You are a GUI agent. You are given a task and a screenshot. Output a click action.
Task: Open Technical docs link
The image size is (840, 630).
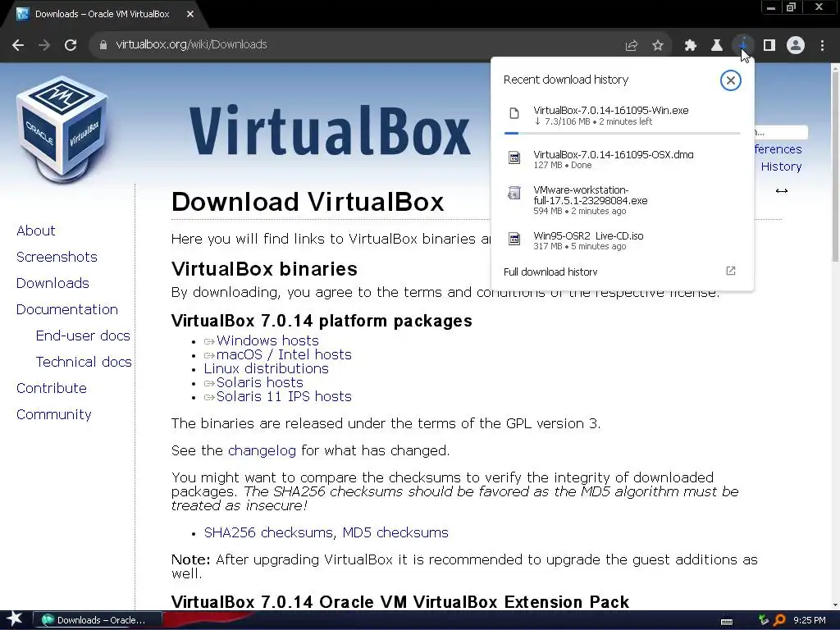pos(84,362)
